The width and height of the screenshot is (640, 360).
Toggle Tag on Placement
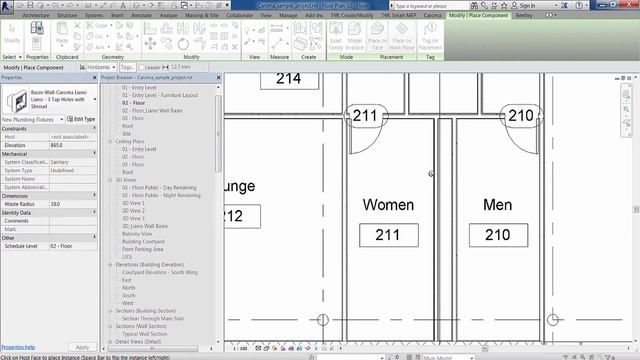[x=430, y=36]
